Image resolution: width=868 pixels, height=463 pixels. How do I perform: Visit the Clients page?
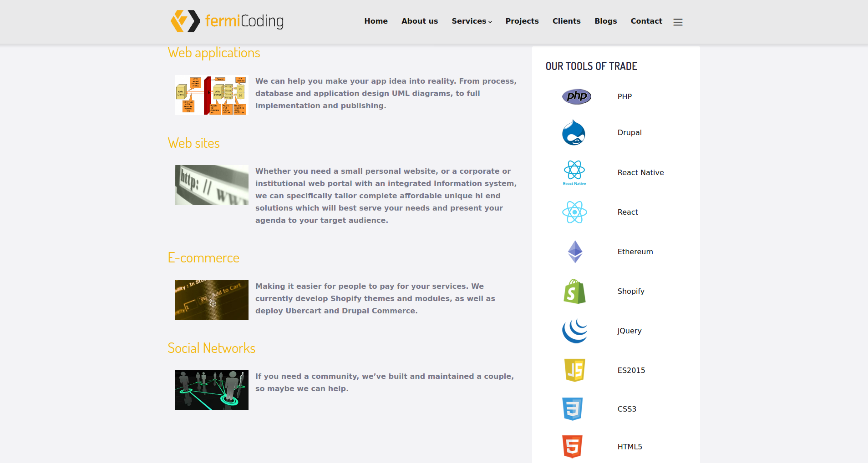pos(566,21)
